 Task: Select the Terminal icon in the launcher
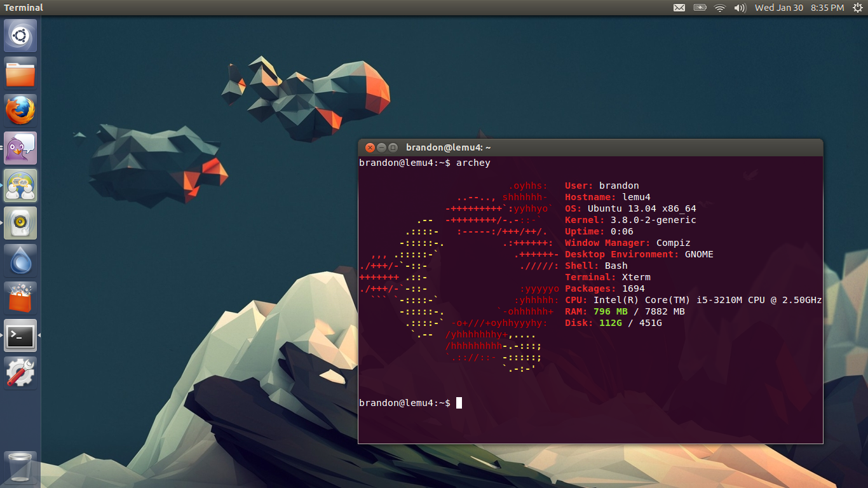click(20, 335)
